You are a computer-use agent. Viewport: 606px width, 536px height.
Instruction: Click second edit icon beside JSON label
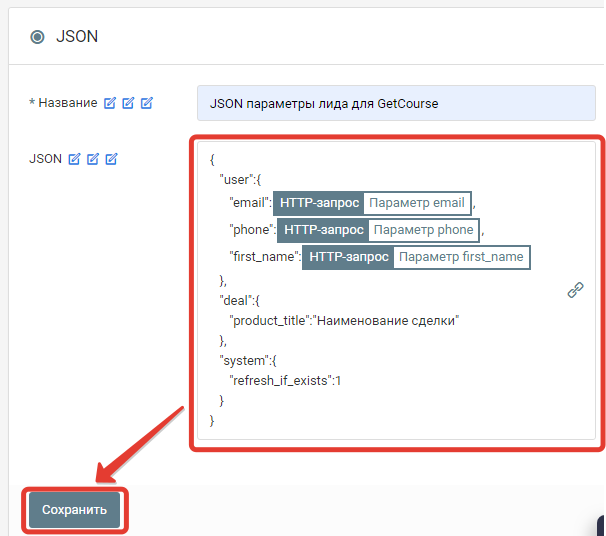coord(93,159)
